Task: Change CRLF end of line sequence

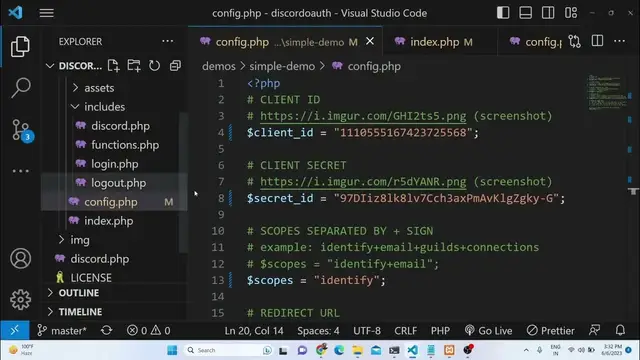Action: coord(406,330)
